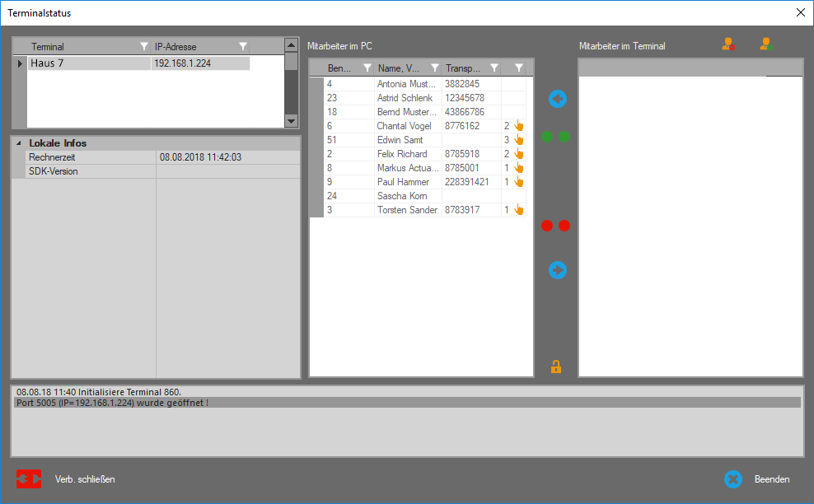This screenshot has width=814, height=504.
Task: Click the user icon with green badge
Action: tap(765, 45)
